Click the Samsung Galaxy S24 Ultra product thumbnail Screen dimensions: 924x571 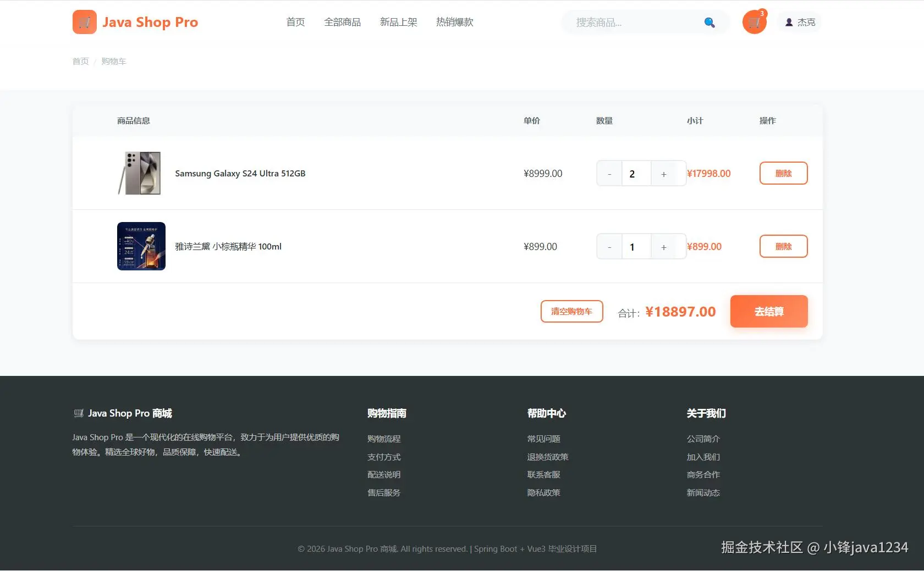[141, 173]
